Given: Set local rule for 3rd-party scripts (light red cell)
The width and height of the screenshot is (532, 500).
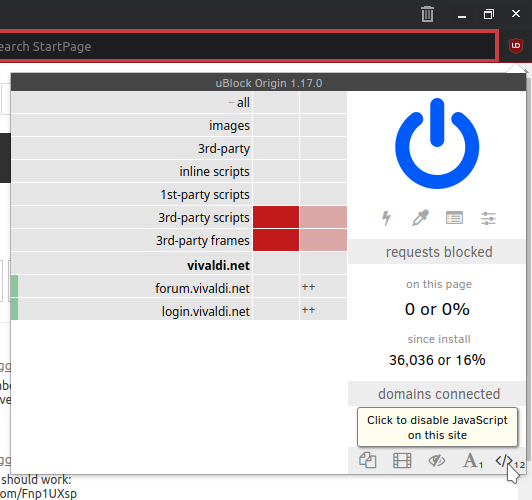Looking at the screenshot, I should pos(323,217).
